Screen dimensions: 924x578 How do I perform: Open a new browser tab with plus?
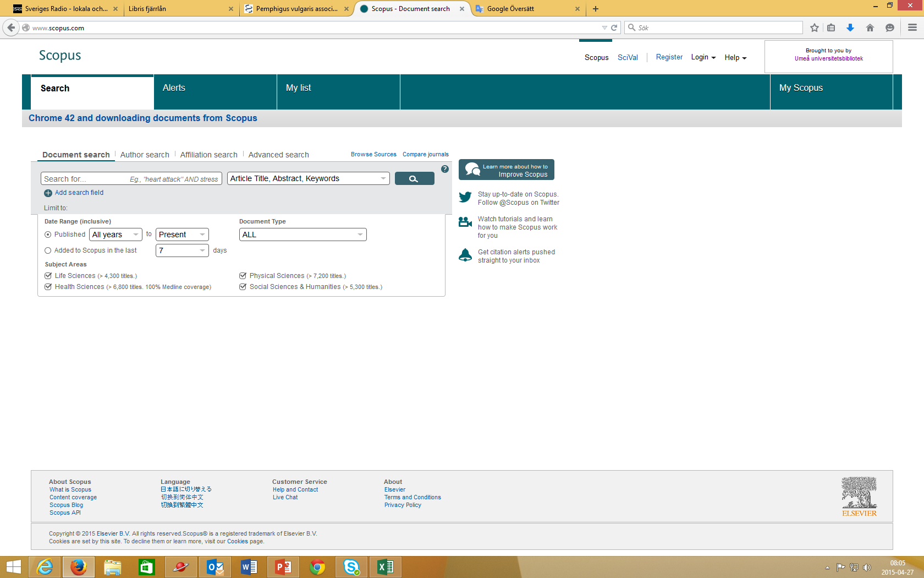click(x=596, y=9)
